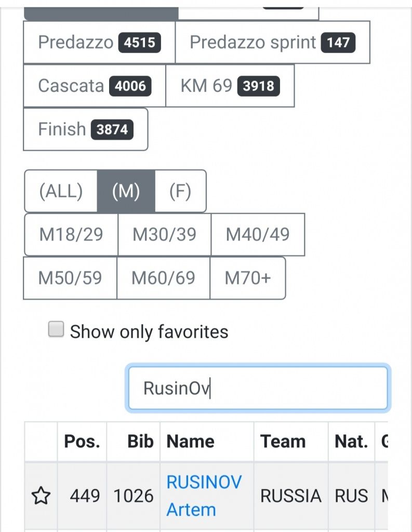Screen dimensions: 412x532
Task: View Finish checkpoint results
Action: coord(85,129)
